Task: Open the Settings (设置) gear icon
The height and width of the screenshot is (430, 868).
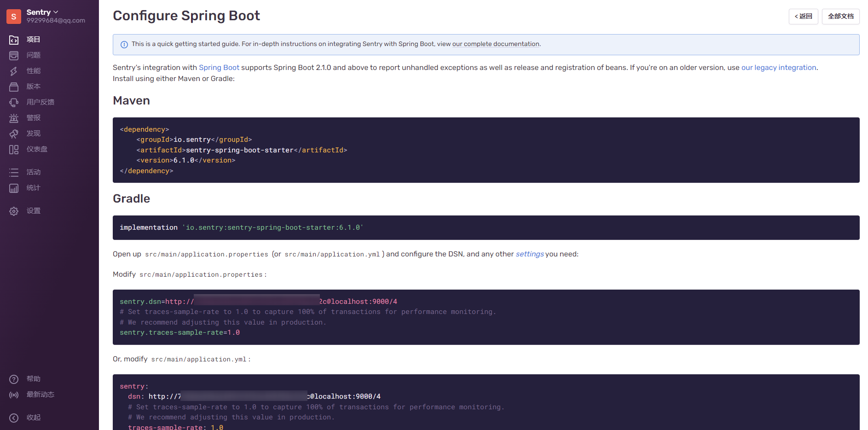Action: coord(14,211)
